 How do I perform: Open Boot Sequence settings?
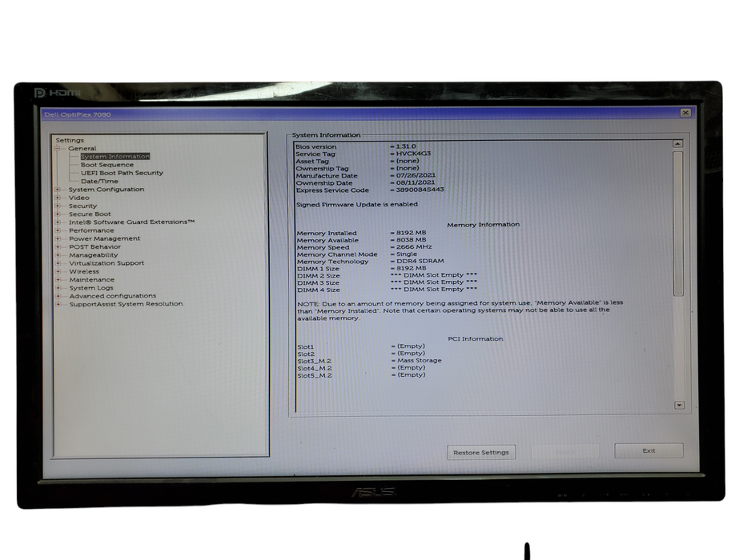coord(106,165)
